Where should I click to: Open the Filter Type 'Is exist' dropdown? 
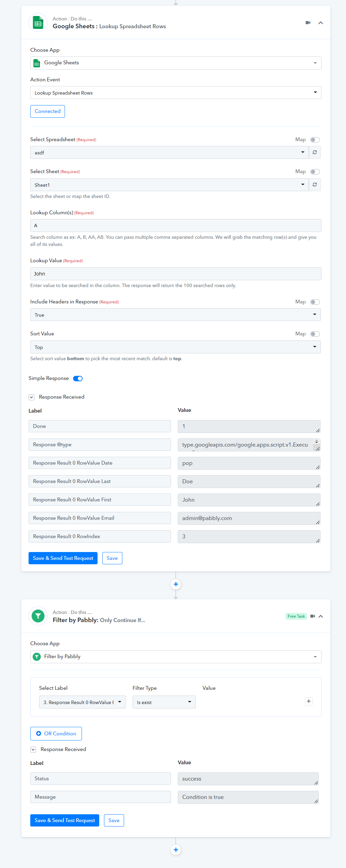pyautogui.click(x=164, y=702)
